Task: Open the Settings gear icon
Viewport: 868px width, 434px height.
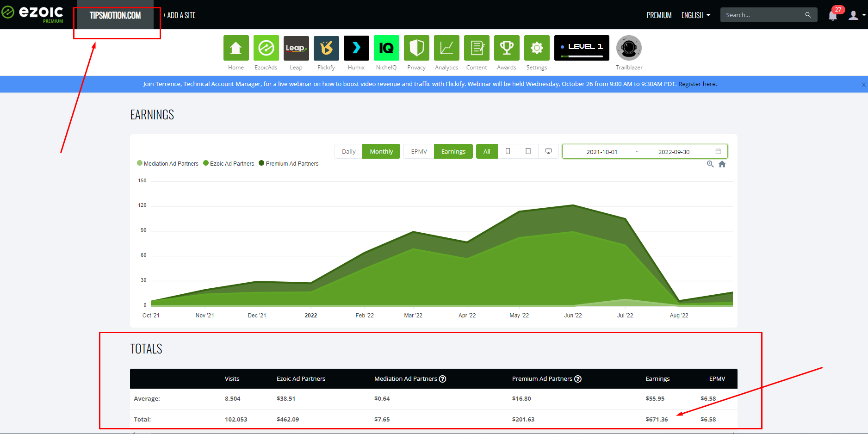Action: coord(537,48)
